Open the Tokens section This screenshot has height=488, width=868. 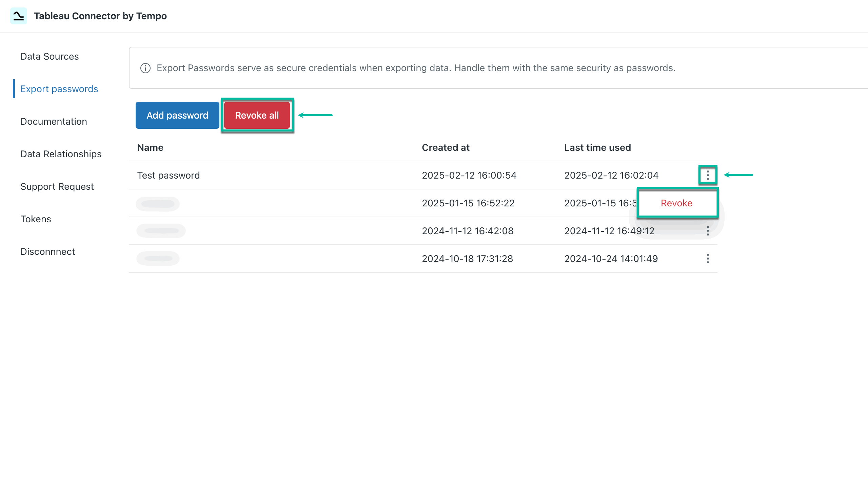coord(36,219)
